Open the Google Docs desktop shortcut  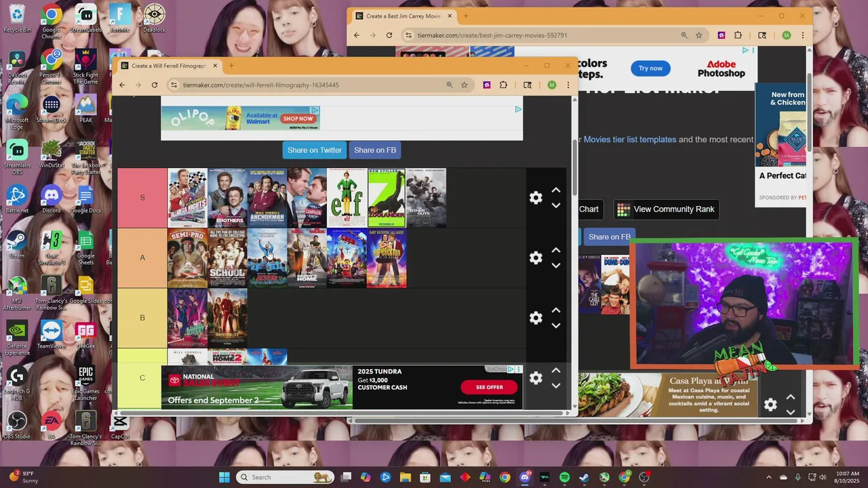click(x=85, y=199)
